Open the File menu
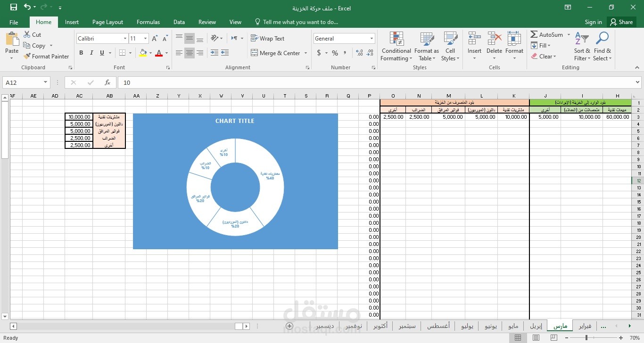The width and height of the screenshot is (644, 343). tap(14, 22)
